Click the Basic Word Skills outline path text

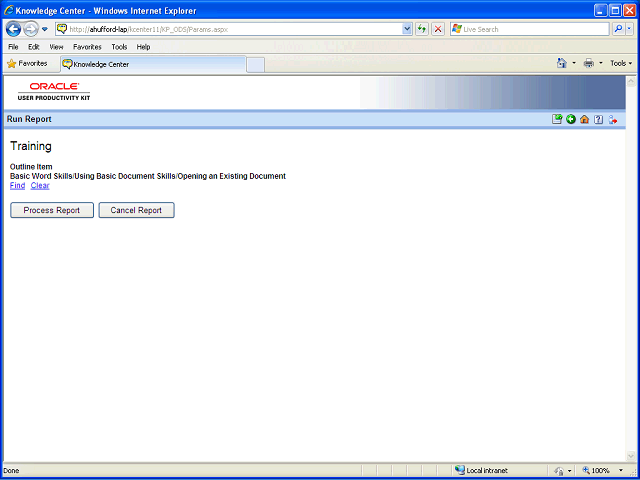[x=148, y=176]
